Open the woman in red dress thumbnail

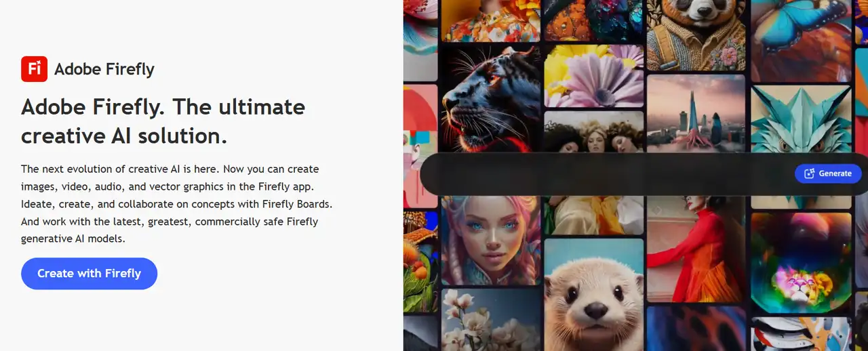[x=696, y=249]
